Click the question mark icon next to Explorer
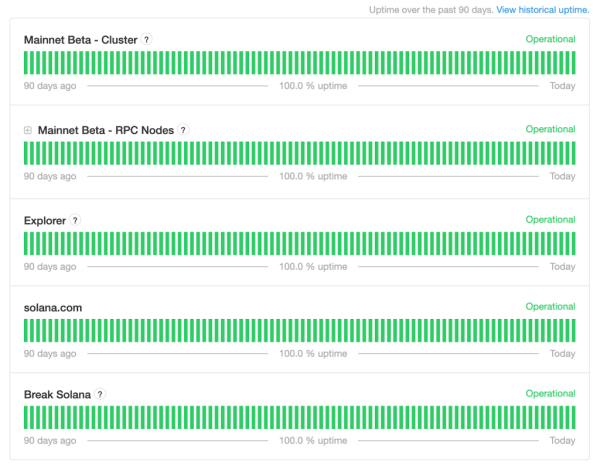The height and width of the screenshot is (470, 600). click(x=75, y=220)
